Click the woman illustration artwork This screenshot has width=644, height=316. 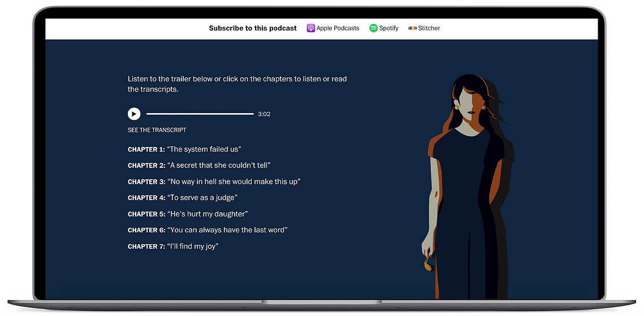point(468,187)
